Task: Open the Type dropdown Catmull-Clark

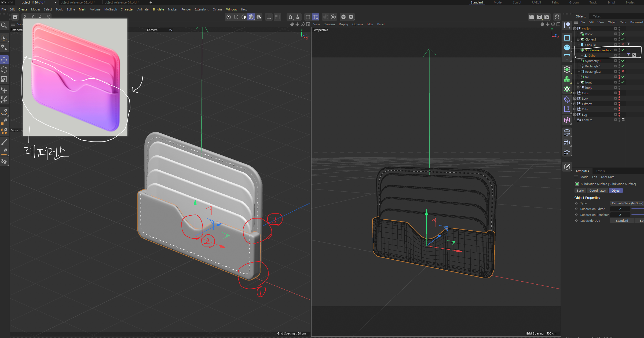Action: point(627,203)
